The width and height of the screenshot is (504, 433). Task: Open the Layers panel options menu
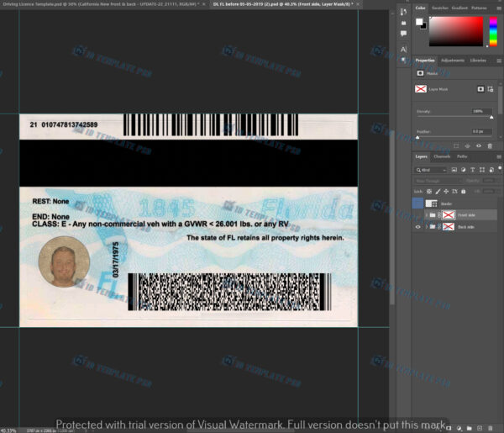[x=499, y=156]
